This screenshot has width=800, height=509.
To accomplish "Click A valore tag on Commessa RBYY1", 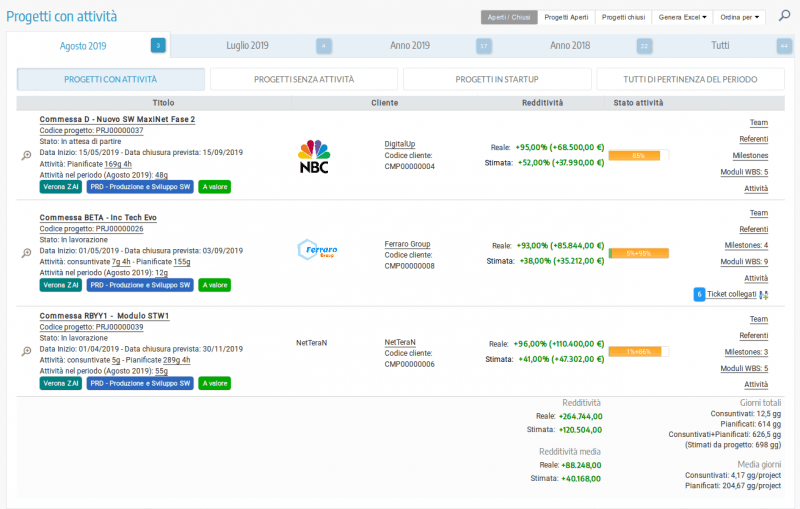I will click(215, 384).
